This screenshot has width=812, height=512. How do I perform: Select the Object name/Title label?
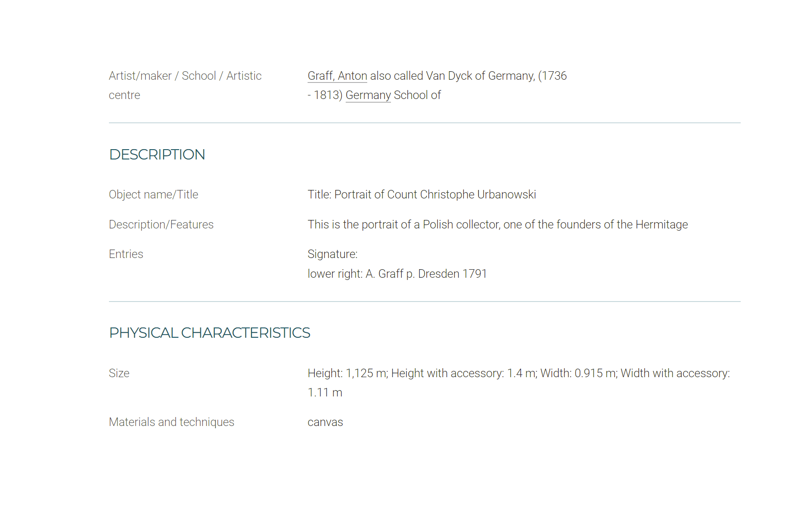153,194
